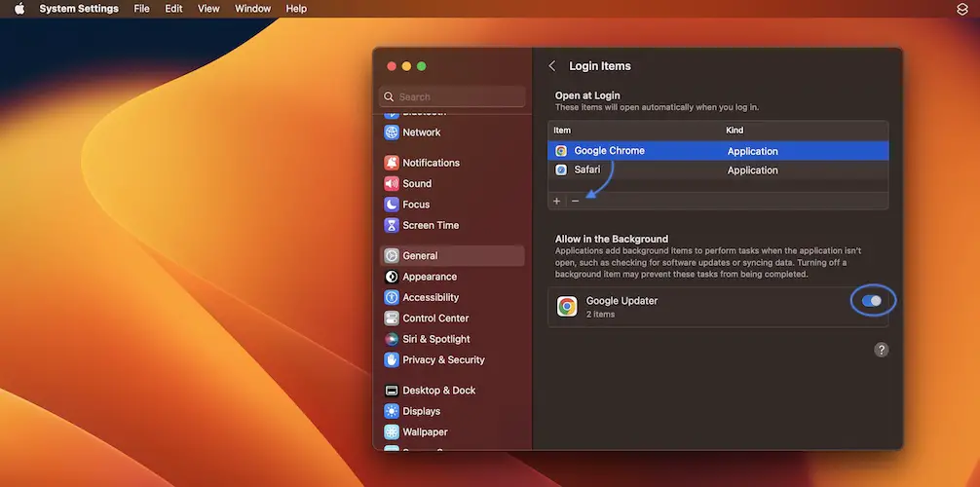Select the Google Chrome row
The width and height of the screenshot is (980, 487).
pos(718,151)
